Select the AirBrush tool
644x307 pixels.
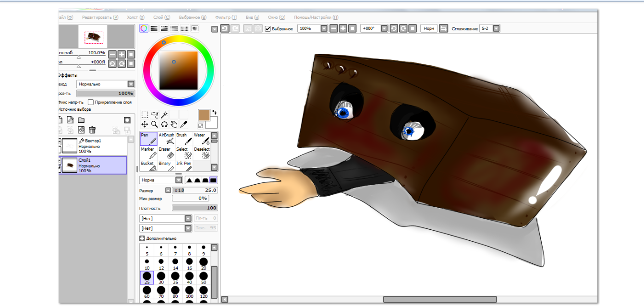(x=166, y=139)
